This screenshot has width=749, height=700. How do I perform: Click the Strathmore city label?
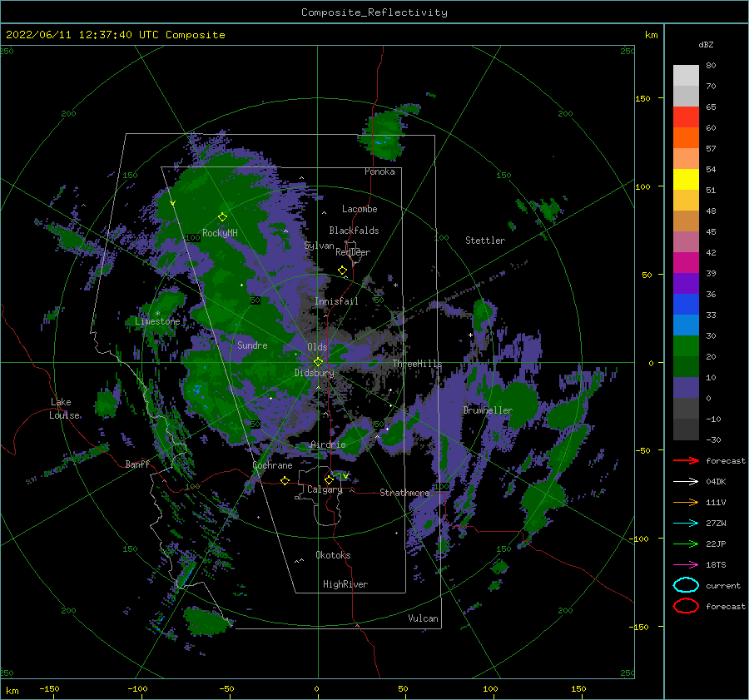pyautogui.click(x=404, y=493)
